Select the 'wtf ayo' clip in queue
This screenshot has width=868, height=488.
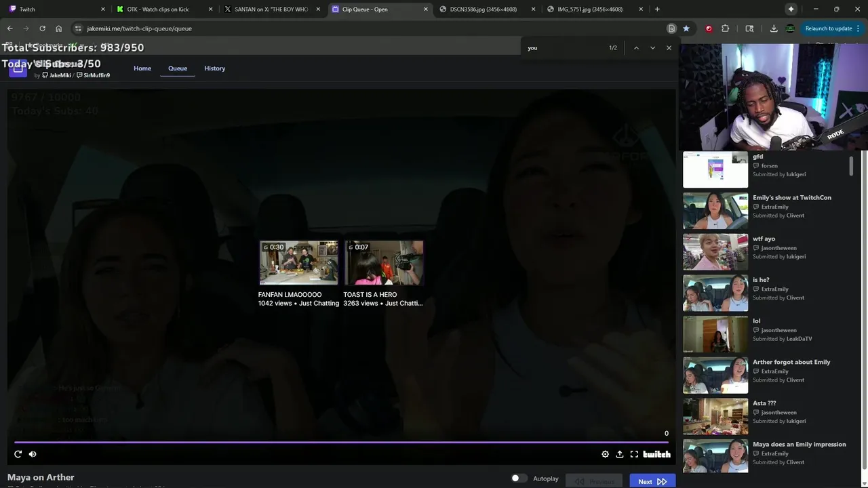coord(765,251)
